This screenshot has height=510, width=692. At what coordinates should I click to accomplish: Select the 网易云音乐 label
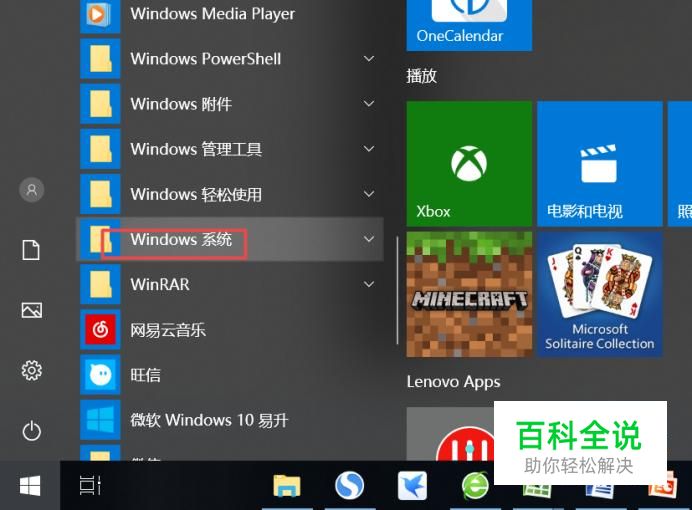pyautogui.click(x=168, y=330)
